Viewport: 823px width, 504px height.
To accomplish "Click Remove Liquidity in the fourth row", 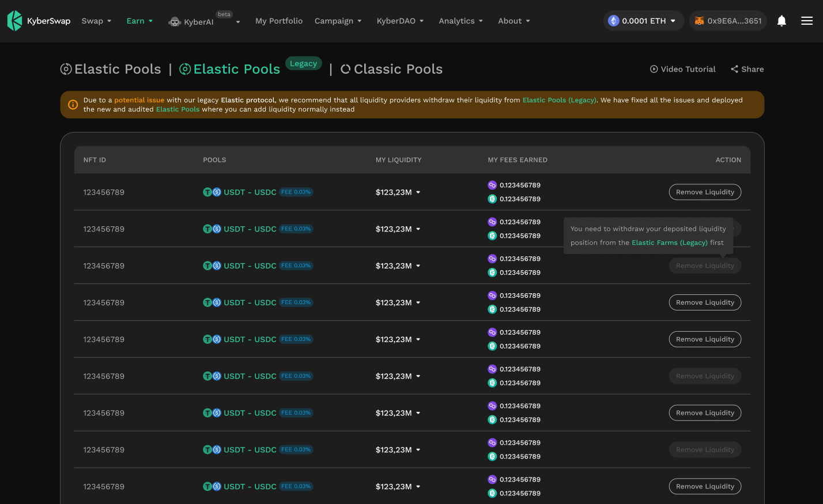I will (x=705, y=303).
